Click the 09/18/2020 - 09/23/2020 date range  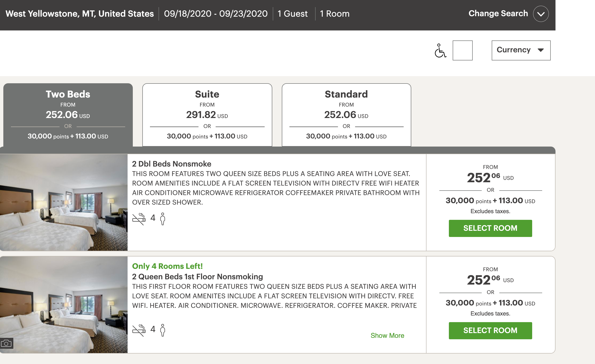(215, 14)
